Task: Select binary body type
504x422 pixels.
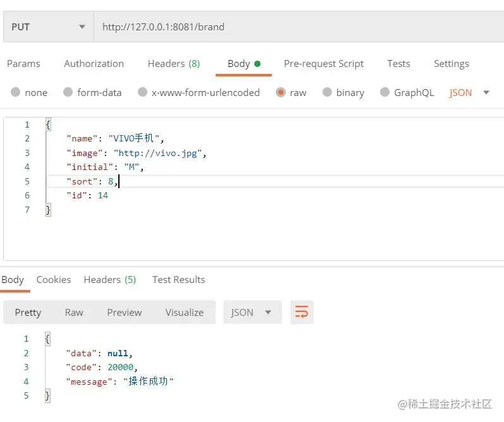Action: [x=343, y=92]
